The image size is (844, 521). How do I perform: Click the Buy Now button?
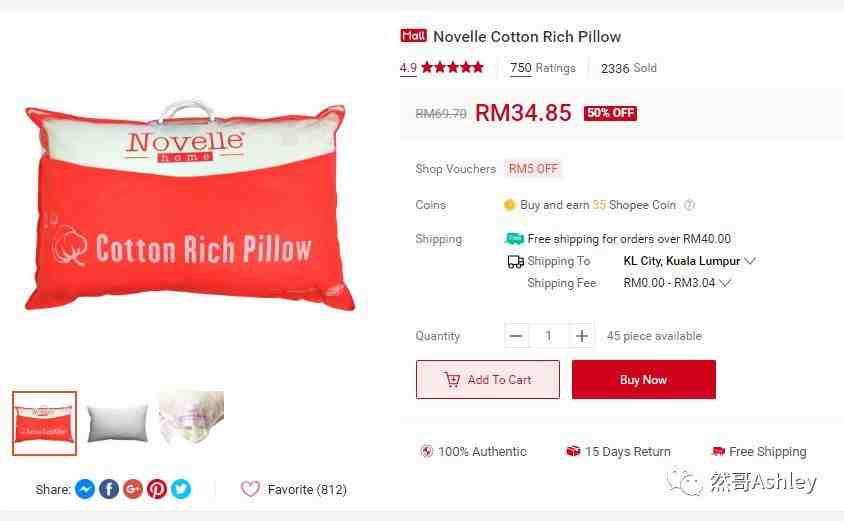tap(644, 379)
